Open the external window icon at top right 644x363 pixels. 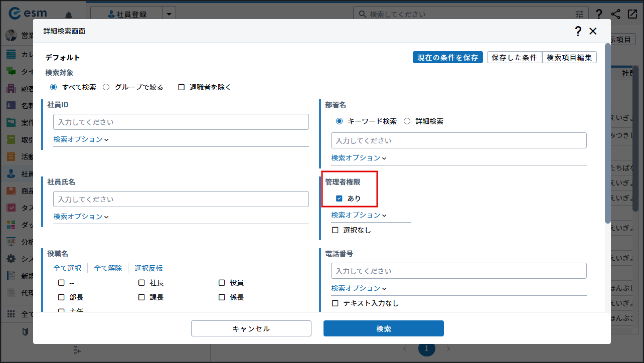coord(632,14)
